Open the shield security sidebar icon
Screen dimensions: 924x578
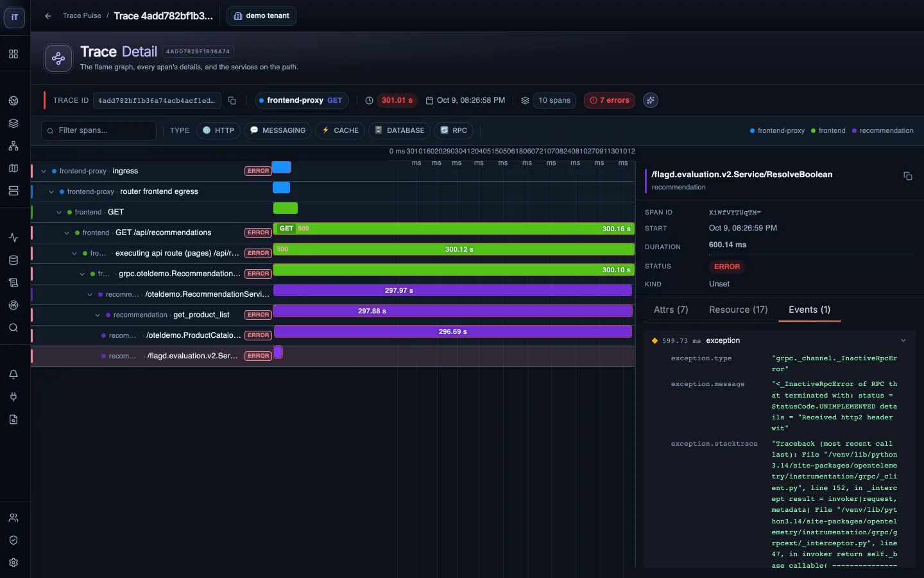coord(13,540)
